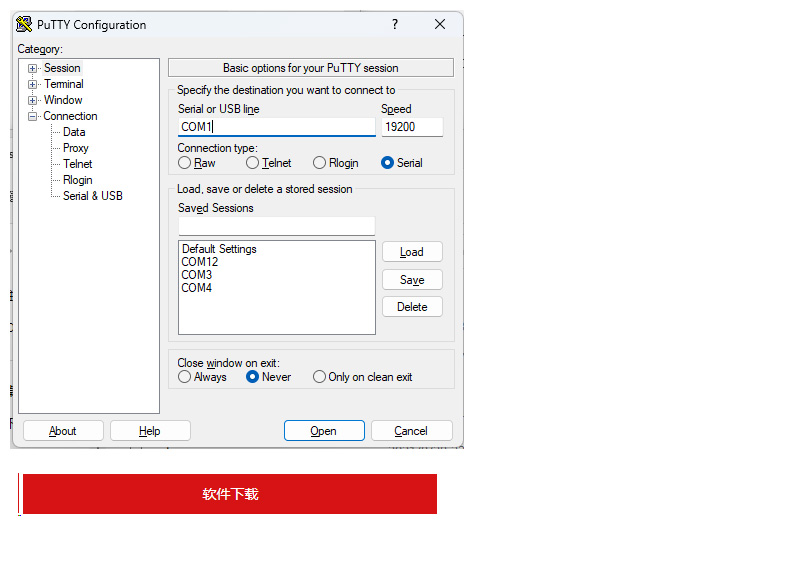Click the Speed field showing 19200
Viewport: 785px width, 570px height.
tap(412, 127)
